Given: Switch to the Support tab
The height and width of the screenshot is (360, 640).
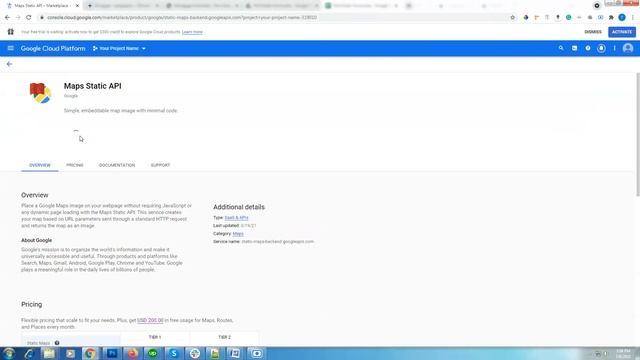Looking at the screenshot, I should coord(160,165).
